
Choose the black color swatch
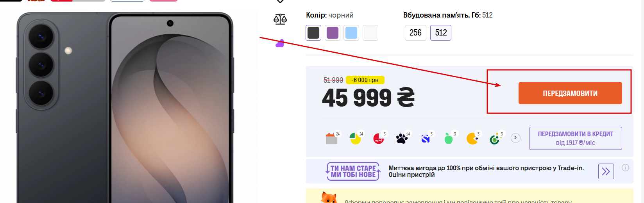coord(313,33)
